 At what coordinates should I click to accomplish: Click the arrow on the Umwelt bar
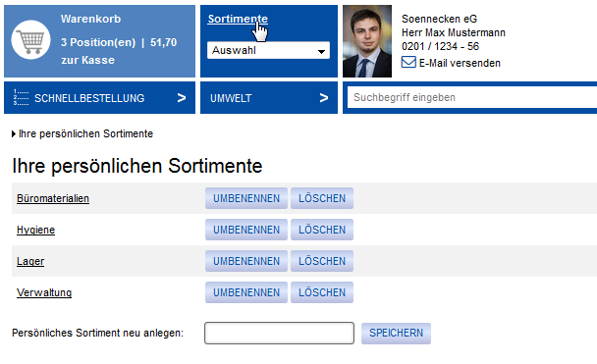click(324, 98)
